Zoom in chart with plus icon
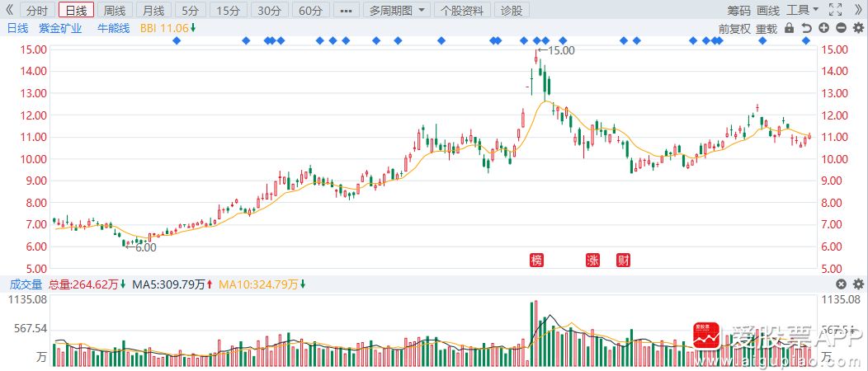 coord(823,28)
